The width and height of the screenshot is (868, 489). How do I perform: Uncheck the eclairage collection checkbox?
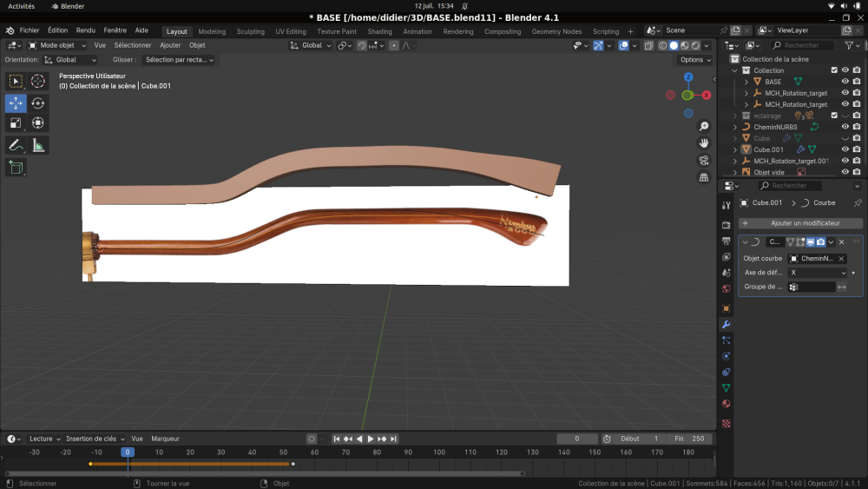(x=834, y=116)
